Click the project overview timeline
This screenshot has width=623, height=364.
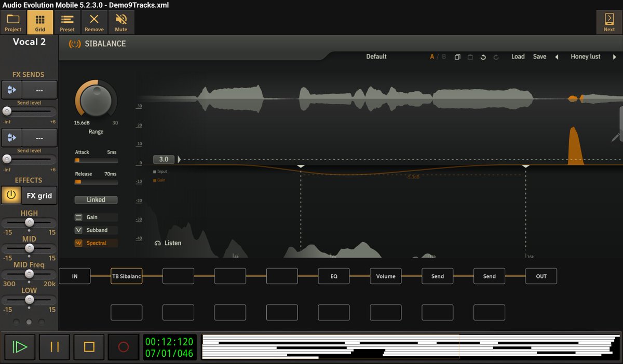pos(411,347)
